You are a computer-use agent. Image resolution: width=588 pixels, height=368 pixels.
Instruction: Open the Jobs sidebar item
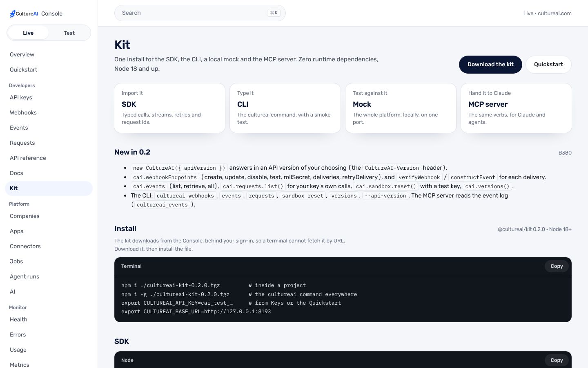point(49,261)
